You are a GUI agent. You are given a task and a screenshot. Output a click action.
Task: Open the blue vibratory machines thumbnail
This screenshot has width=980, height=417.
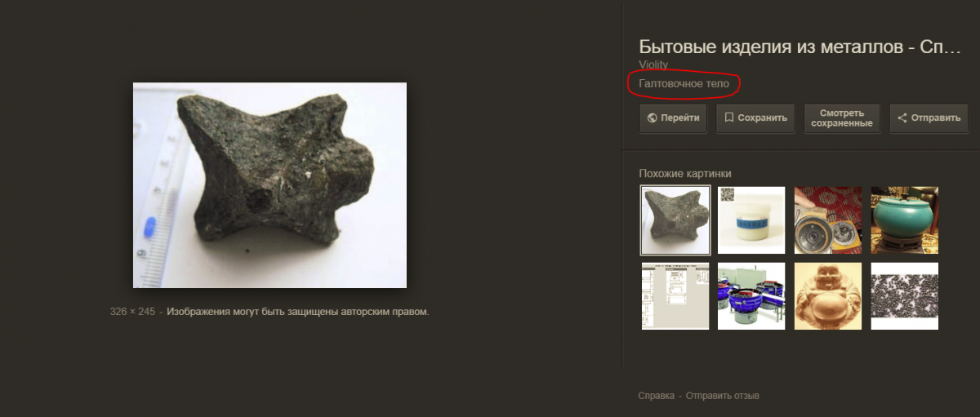751,295
